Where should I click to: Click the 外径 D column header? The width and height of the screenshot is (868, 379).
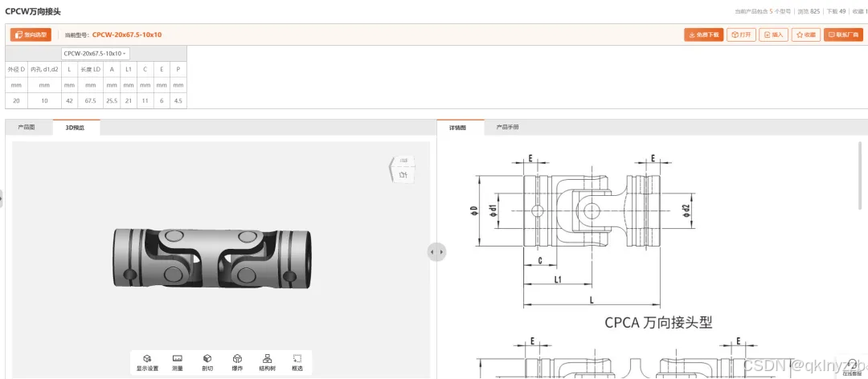(16, 69)
